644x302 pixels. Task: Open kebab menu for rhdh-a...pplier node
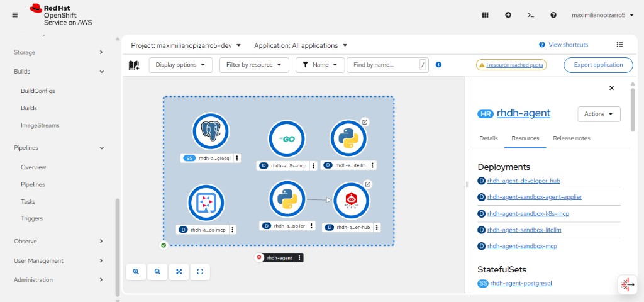pos(312,226)
